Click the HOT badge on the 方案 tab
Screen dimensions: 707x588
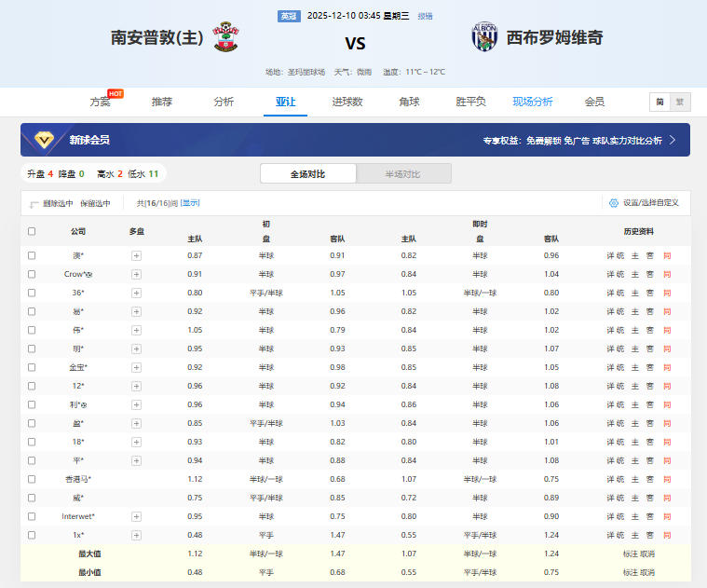(x=116, y=93)
